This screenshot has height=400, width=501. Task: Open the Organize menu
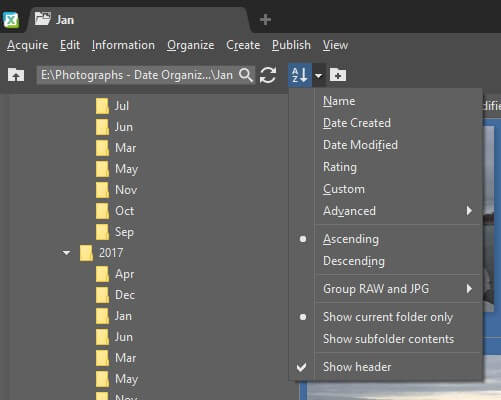pyautogui.click(x=191, y=45)
